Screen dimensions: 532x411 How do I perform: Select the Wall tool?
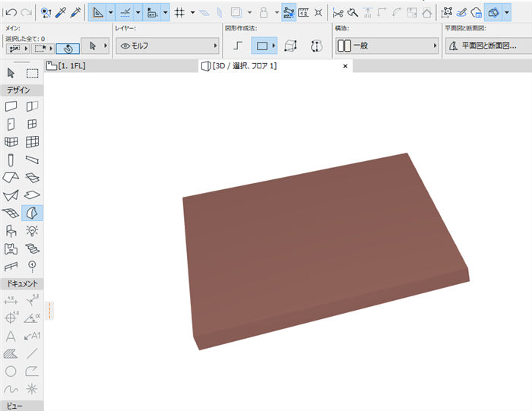point(11,106)
